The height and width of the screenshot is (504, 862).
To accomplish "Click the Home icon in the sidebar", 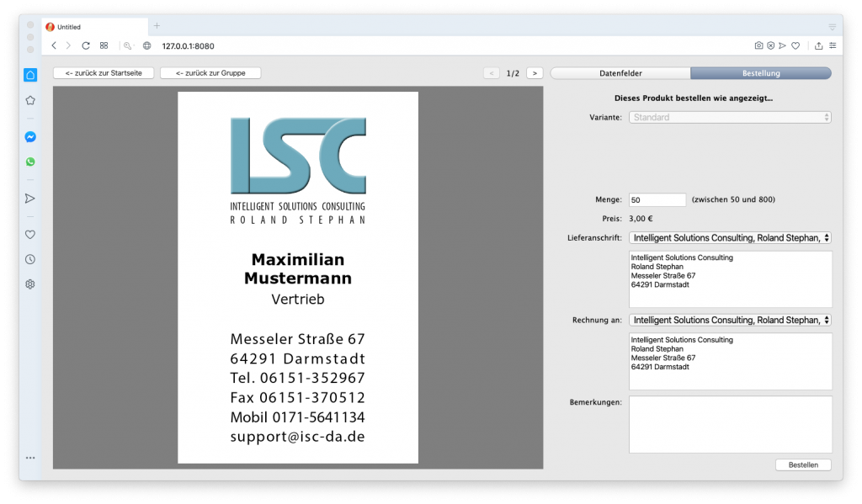I will coord(30,75).
